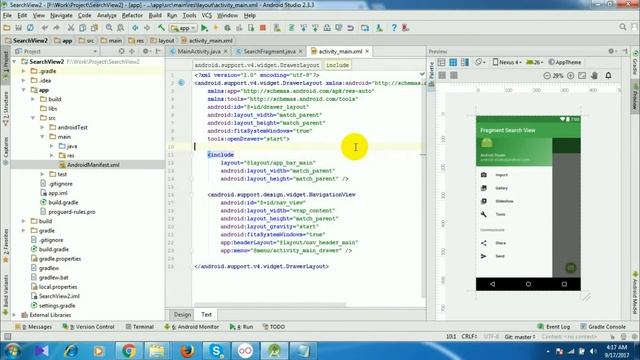Click the Zoom In plus icon in Preview
The height and width of the screenshot is (360, 640).
571,76
